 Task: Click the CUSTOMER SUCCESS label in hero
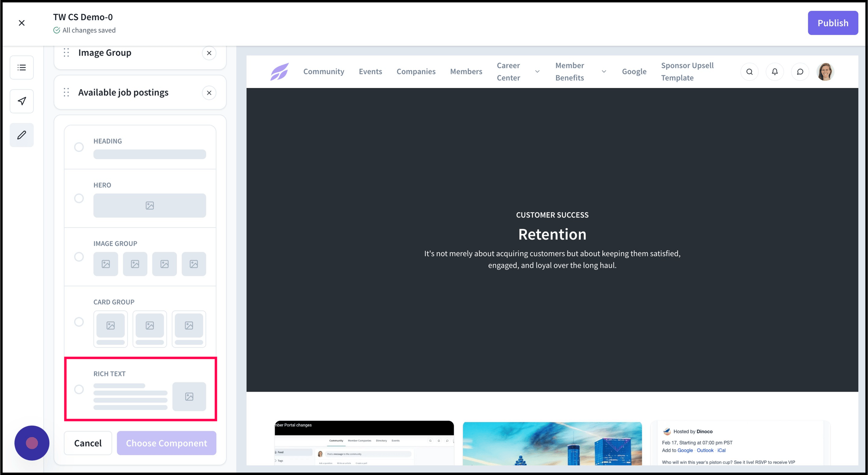pos(552,215)
